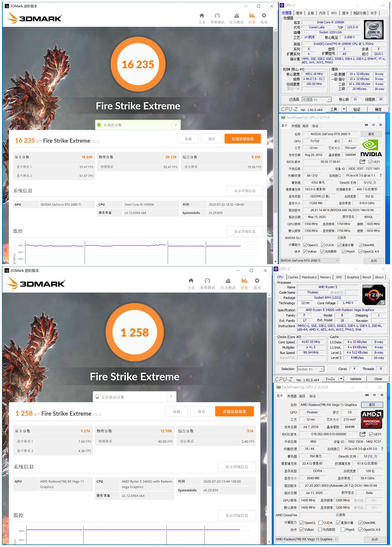Click Validate button in English CPU-Z
The height and width of the screenshot is (547, 392).
[355, 379]
